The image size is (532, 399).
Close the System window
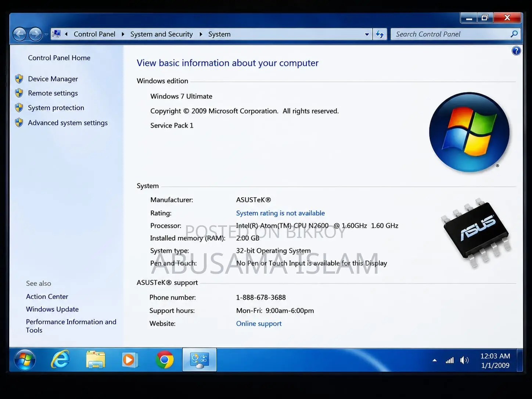click(507, 18)
